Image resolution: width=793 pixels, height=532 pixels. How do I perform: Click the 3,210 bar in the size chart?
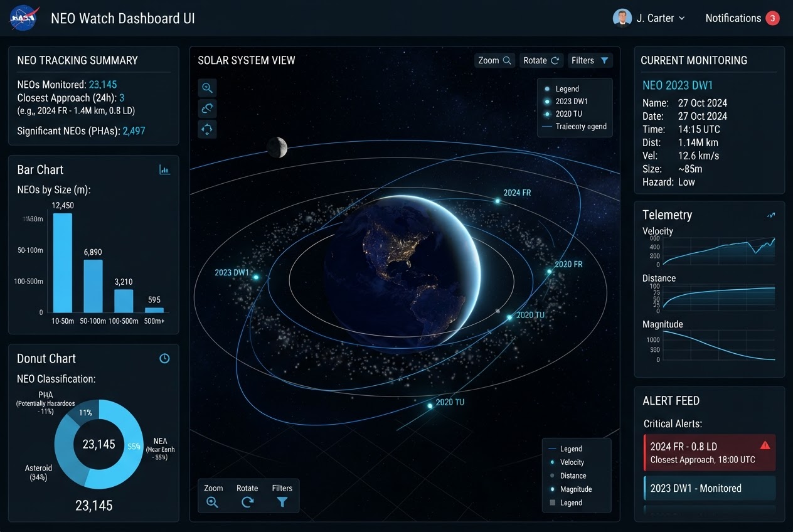(x=124, y=301)
